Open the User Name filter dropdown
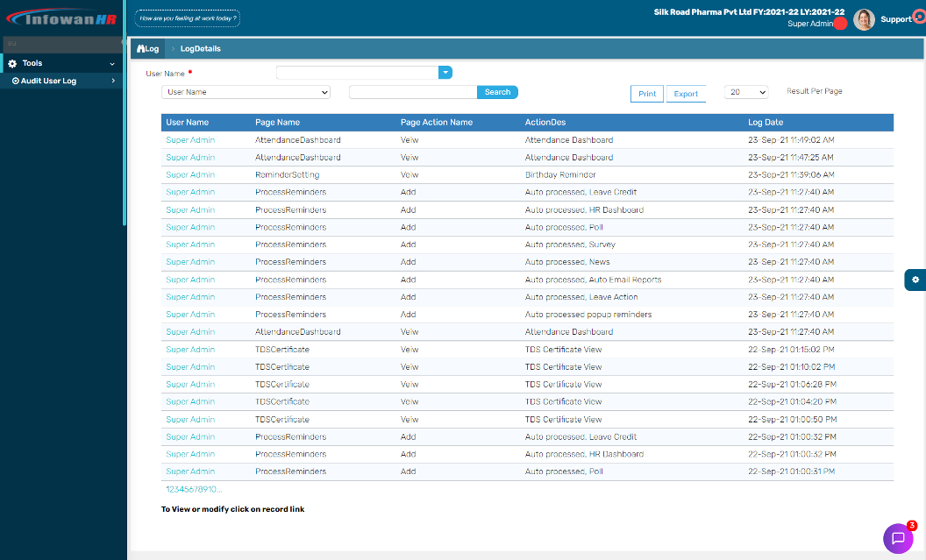Viewport: 926px width, 560px height. 246,92
